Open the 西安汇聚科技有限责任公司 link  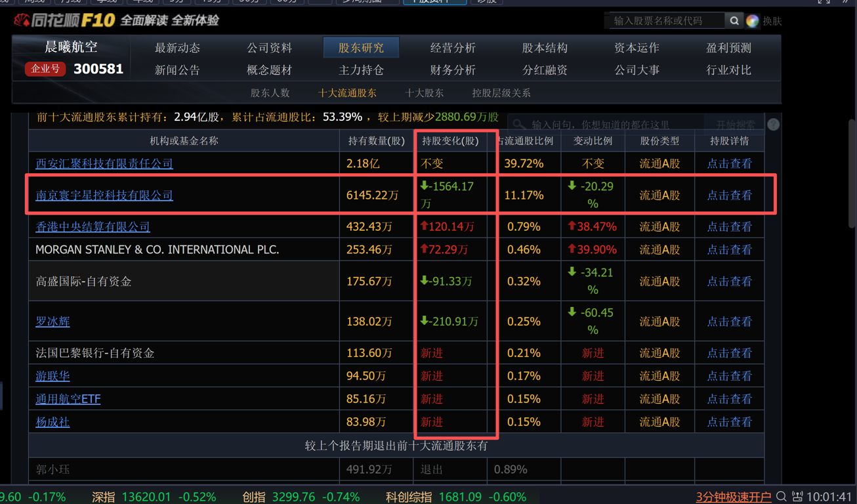coord(104,163)
